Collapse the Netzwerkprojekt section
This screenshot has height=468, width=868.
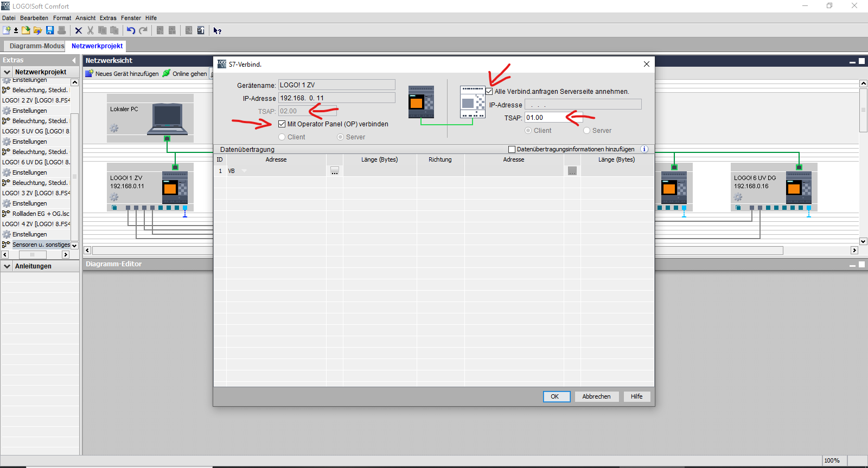[x=7, y=72]
